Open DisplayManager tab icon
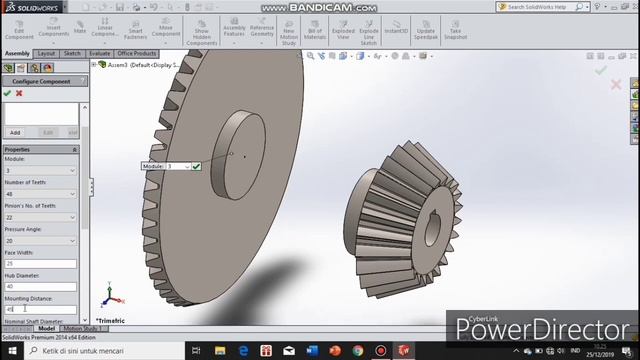640x360 pixels. tap(48, 68)
